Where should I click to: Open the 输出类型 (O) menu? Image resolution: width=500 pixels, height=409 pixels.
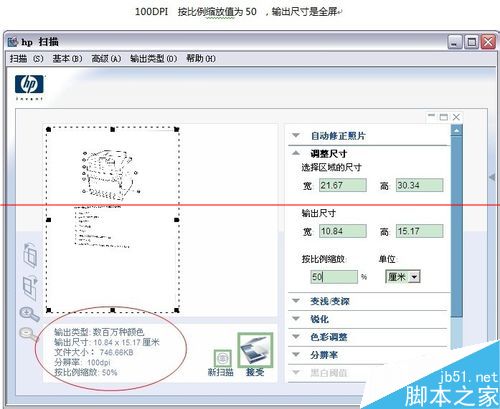coord(153,59)
